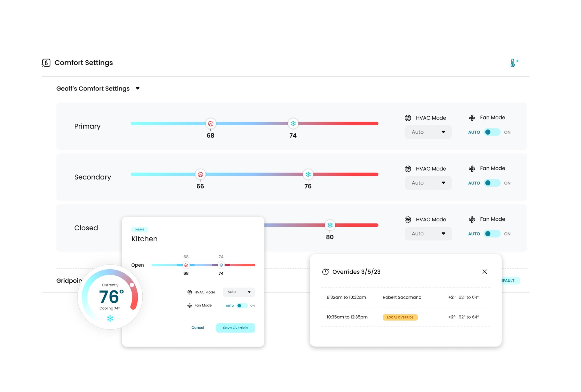Screen dimensions: 581x392
Task: Click the Overrides stopwatch icon
Action: (325, 272)
